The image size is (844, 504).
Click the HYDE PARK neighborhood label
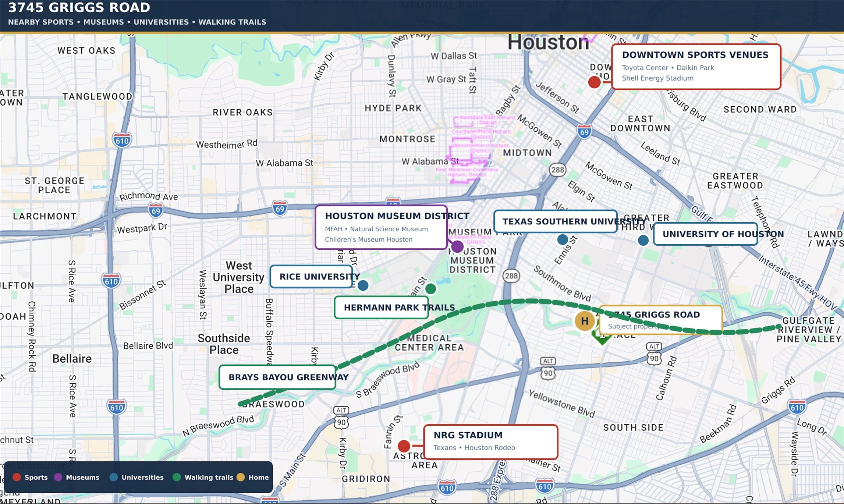pyautogui.click(x=393, y=108)
